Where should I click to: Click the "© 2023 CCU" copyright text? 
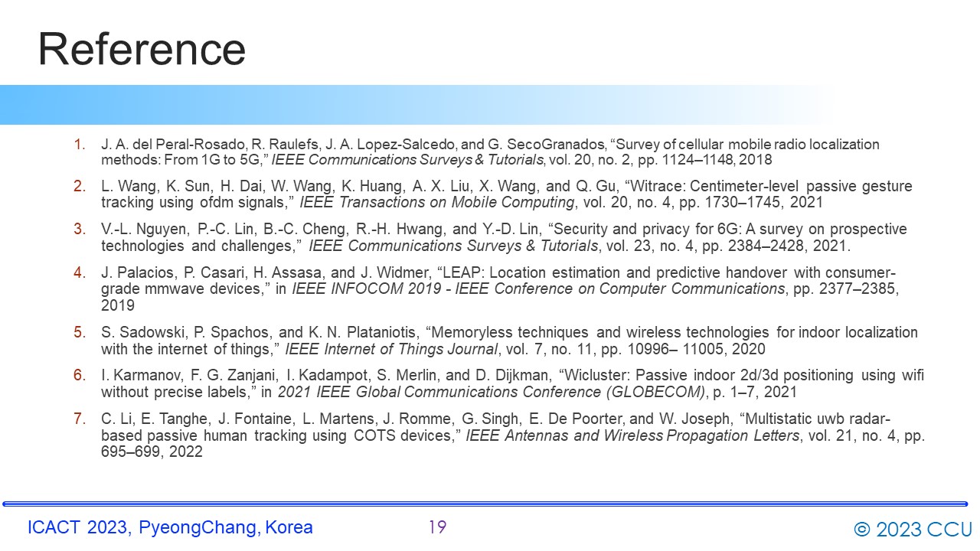[913, 529]
